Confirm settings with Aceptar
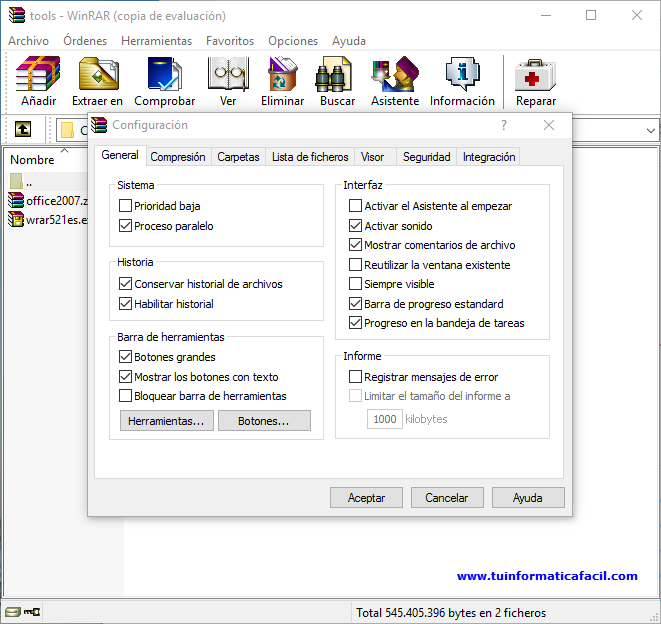This screenshot has height=624, width=661. (366, 498)
